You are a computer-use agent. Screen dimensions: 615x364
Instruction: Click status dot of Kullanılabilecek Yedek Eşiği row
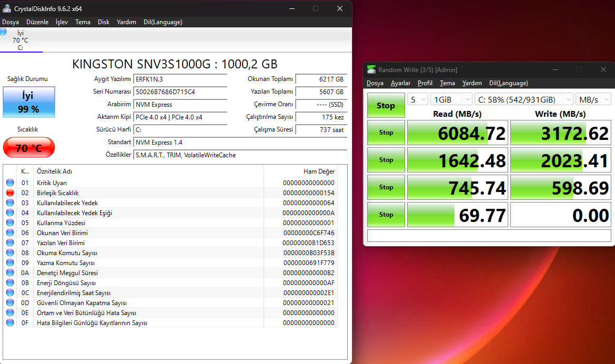[10, 213]
